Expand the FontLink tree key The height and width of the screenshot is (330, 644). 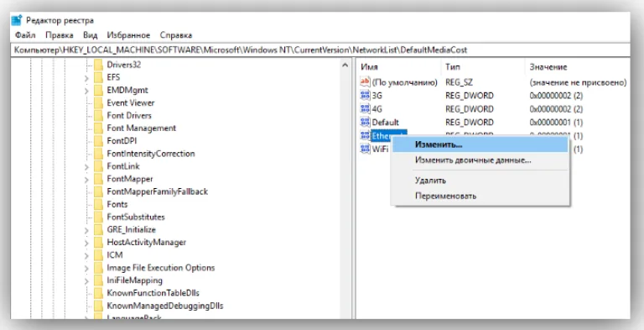click(x=86, y=166)
